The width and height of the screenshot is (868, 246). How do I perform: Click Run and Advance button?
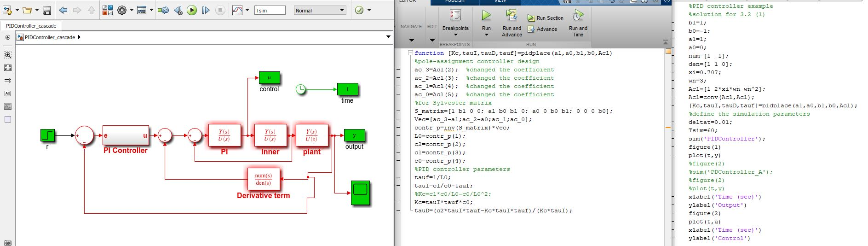click(x=512, y=23)
